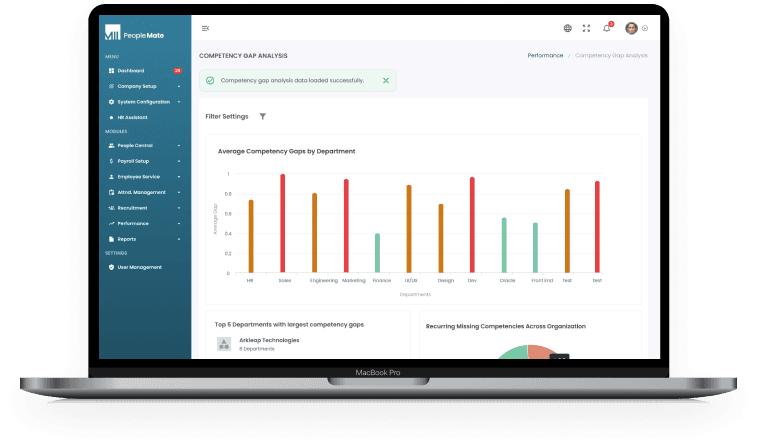Screen dimensions: 757x440
Task: Expand System Configuration chevron
Action: (179, 102)
